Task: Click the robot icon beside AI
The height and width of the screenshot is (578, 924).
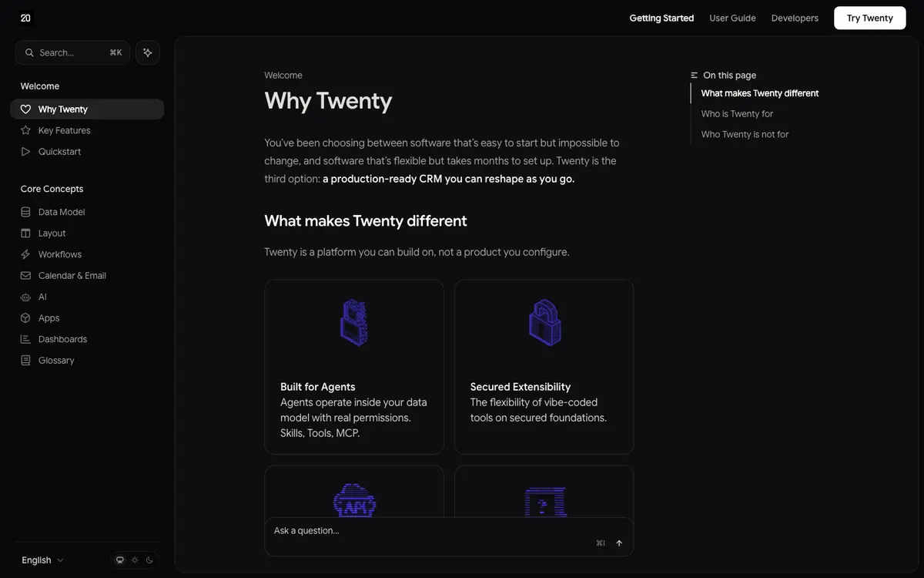Action: 25,297
